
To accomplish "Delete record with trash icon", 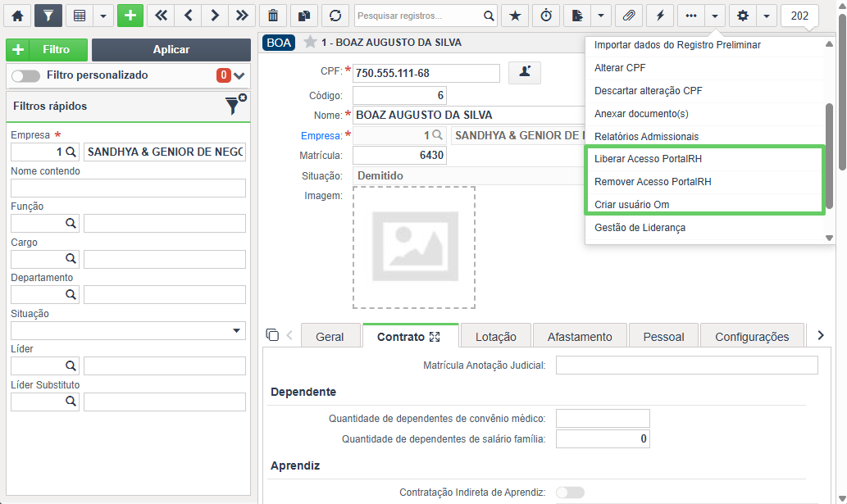I will pos(273,16).
